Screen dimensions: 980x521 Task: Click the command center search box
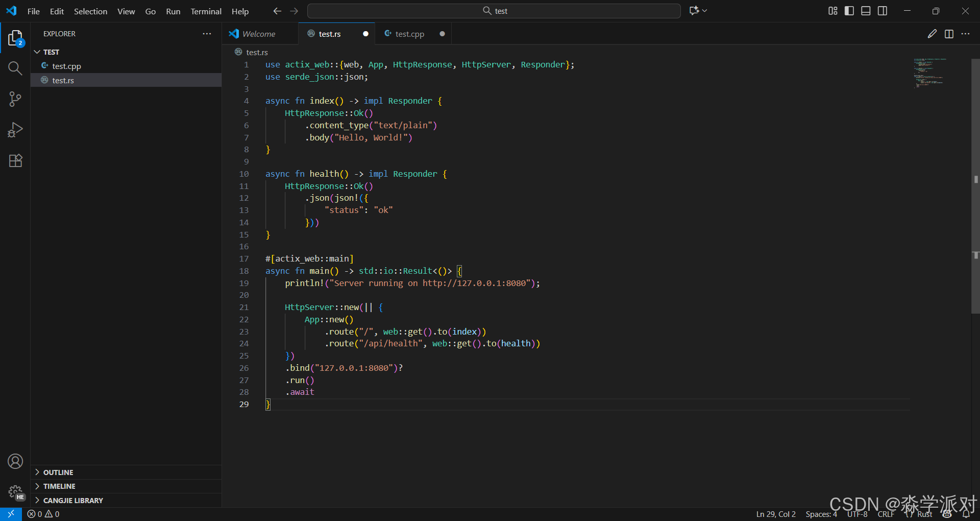click(494, 11)
